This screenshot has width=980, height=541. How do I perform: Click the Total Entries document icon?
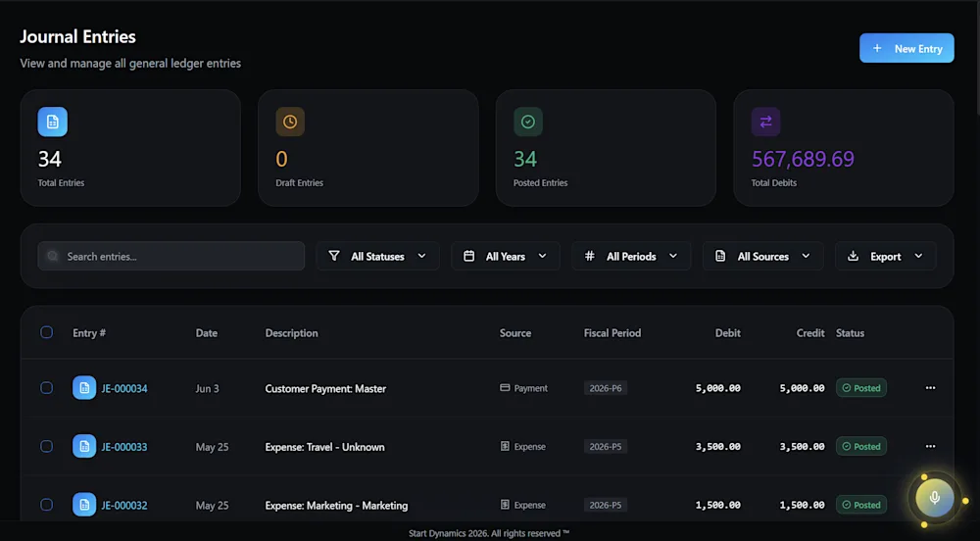(x=53, y=122)
